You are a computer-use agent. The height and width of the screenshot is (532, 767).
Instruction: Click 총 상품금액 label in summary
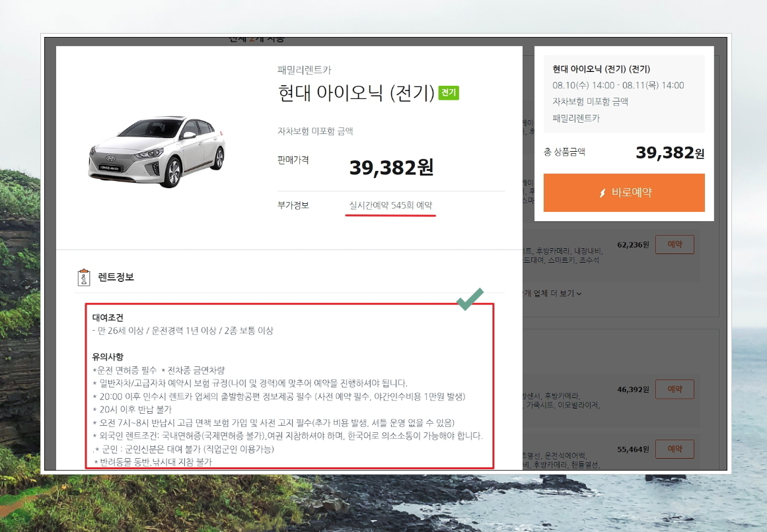point(564,152)
